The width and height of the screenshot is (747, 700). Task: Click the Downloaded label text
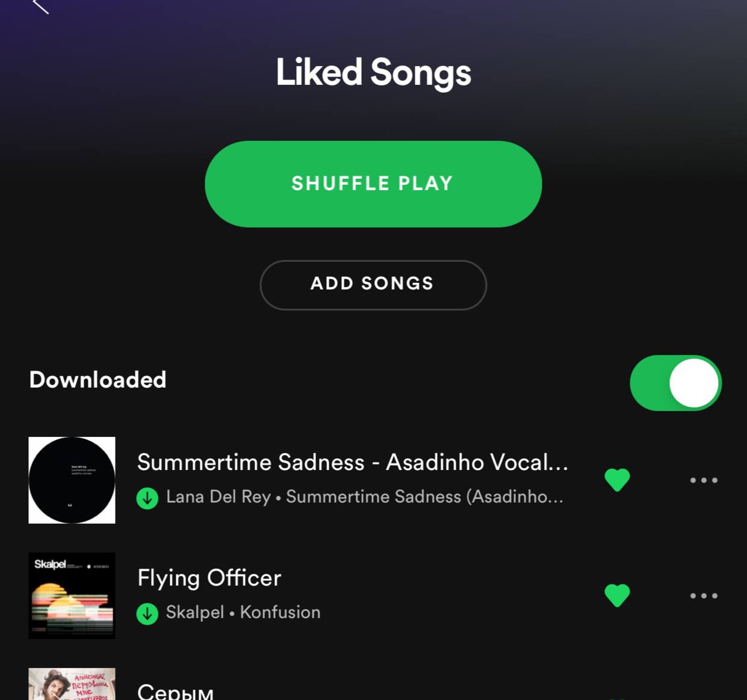[x=98, y=380]
